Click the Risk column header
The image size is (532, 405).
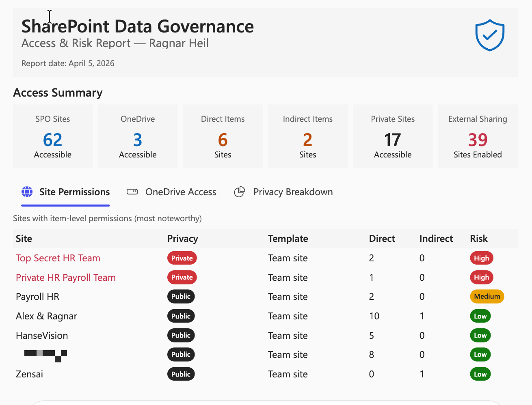pos(478,239)
